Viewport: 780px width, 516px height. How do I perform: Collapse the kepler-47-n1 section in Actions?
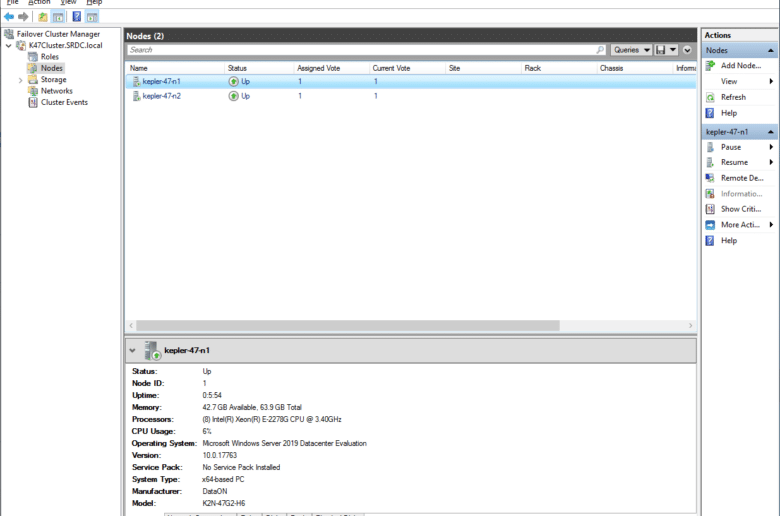click(771, 132)
